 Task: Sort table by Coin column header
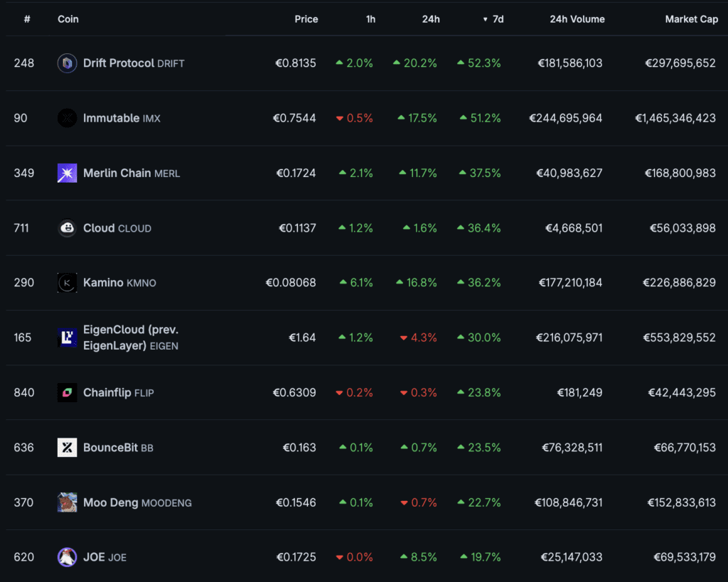[x=68, y=19]
